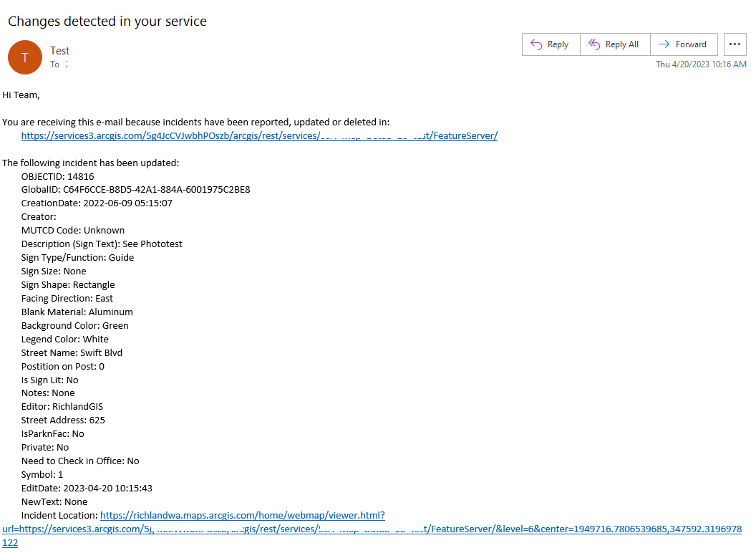Click the "Hi Team," greeting text
The image size is (756, 553).
(21, 95)
